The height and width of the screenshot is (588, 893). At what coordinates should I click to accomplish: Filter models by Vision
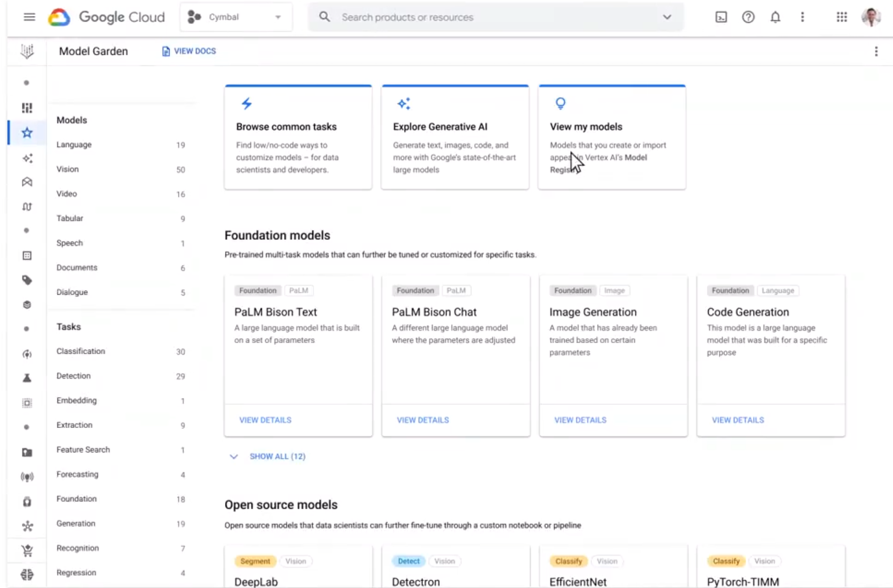tap(121, 169)
